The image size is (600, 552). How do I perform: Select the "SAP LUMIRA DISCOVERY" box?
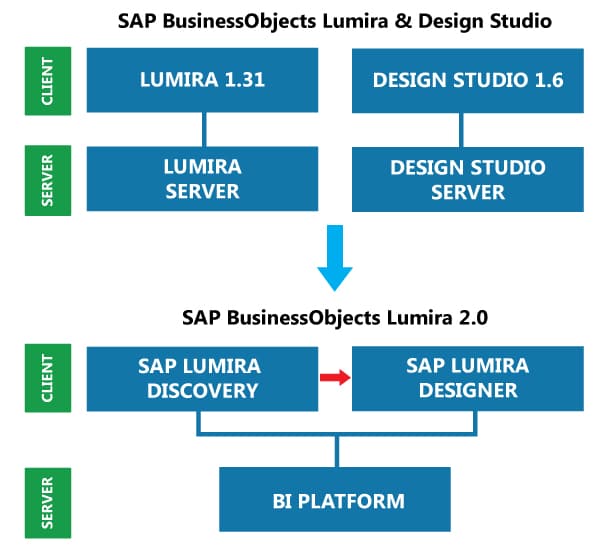pyautogui.click(x=202, y=379)
